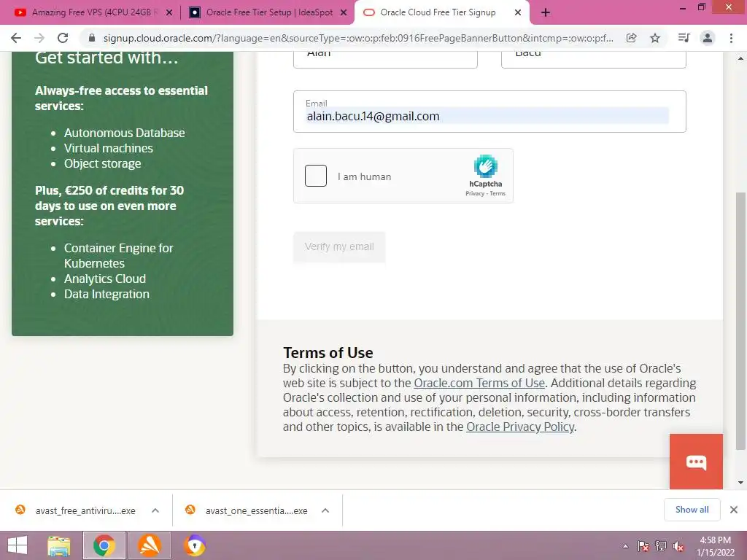
Task: Show hidden system tray icons
Action: click(x=625, y=546)
